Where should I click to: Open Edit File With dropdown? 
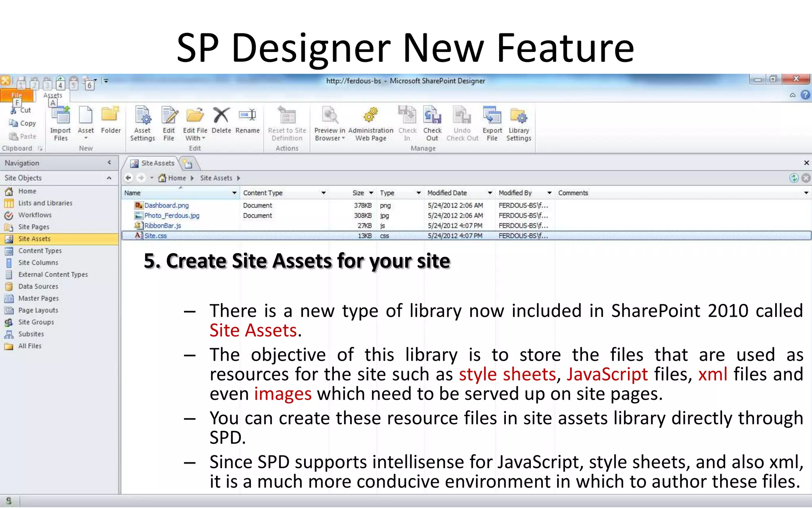click(x=195, y=134)
